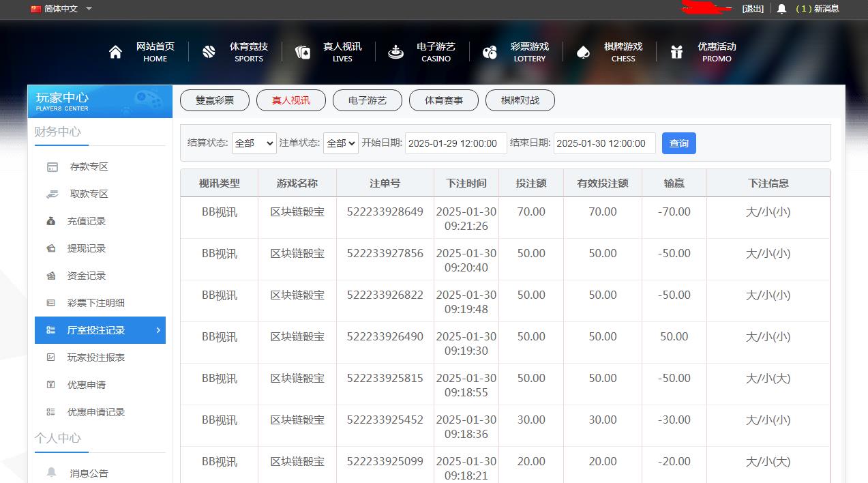Switch to the 棋牌对战 tab
This screenshot has width=868, height=483.
520,100
